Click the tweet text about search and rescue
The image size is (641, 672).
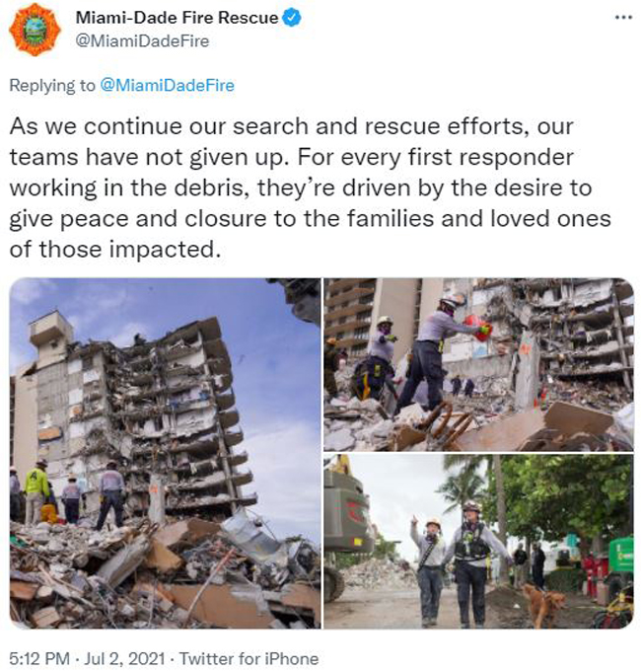tap(310, 187)
